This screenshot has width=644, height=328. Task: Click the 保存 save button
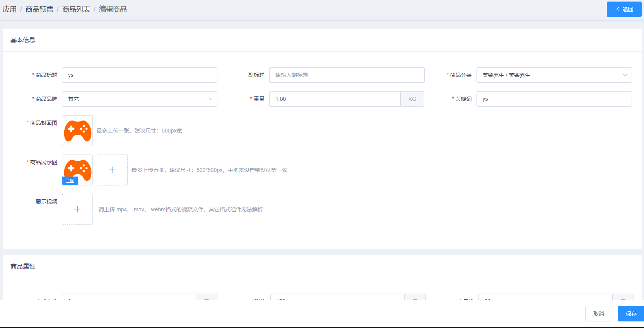(630, 314)
